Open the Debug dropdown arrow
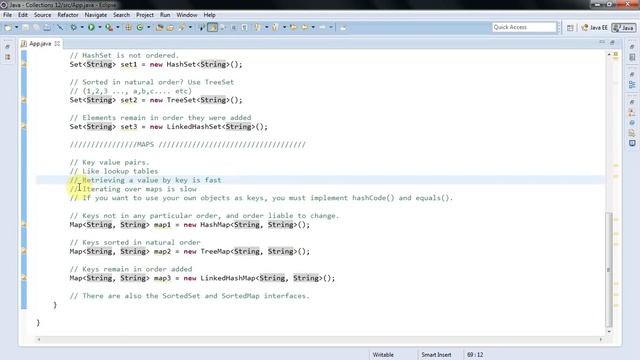The width and height of the screenshot is (640, 360). [82, 27]
